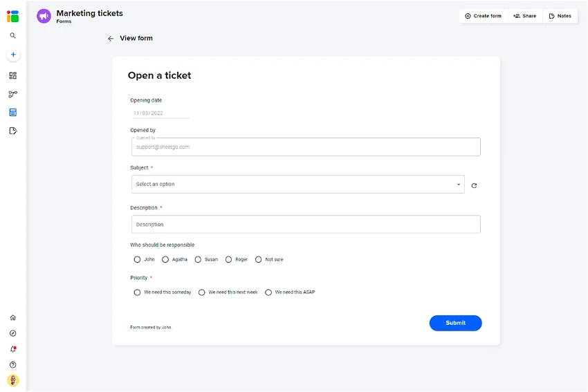Click the help question mark icon
This screenshot has height=392, width=588.
[x=12, y=365]
